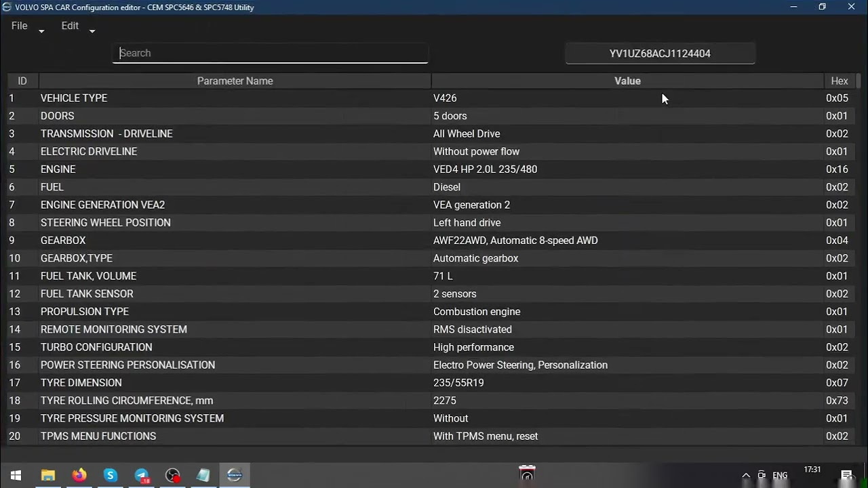Select TYRE DIMENSION parameter
The image size is (868, 488).
click(x=81, y=383)
